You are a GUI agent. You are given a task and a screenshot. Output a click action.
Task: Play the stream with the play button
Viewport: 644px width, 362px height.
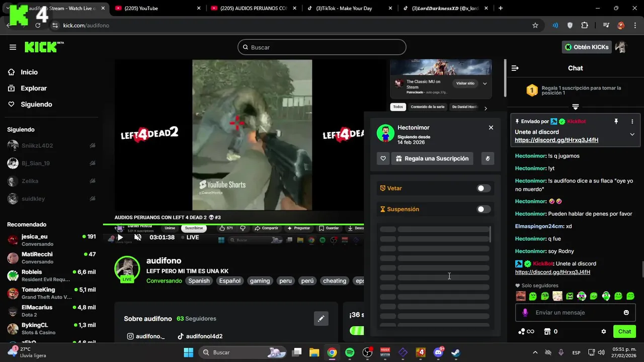click(x=120, y=237)
